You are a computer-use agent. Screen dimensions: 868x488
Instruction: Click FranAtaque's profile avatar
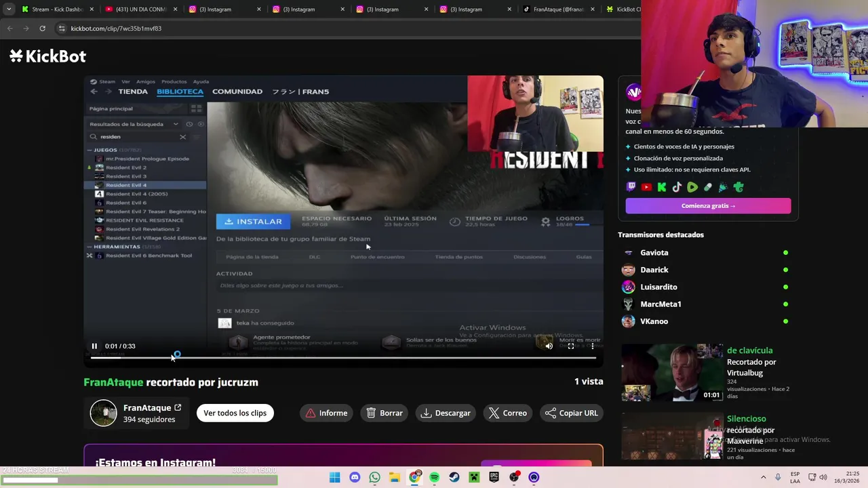(x=104, y=413)
